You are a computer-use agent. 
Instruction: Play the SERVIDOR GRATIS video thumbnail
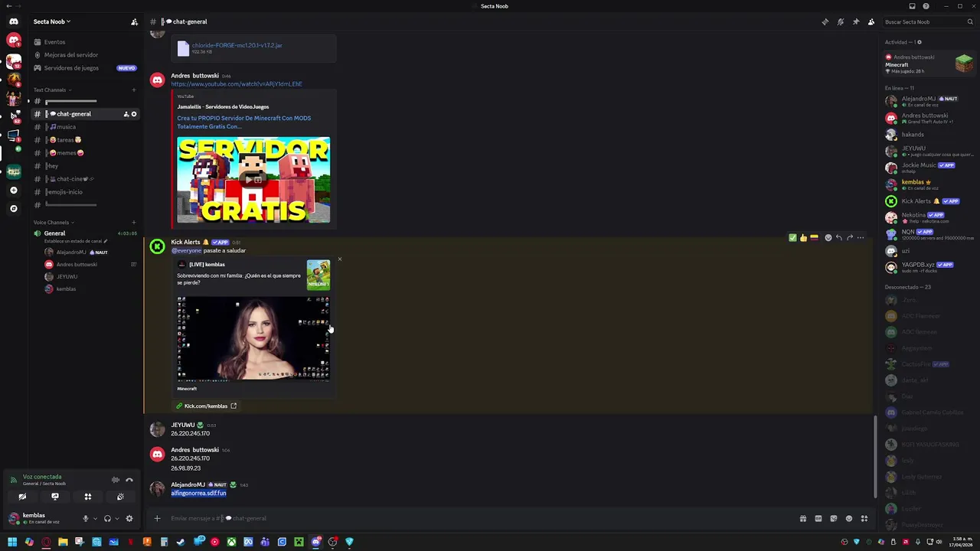(253, 180)
